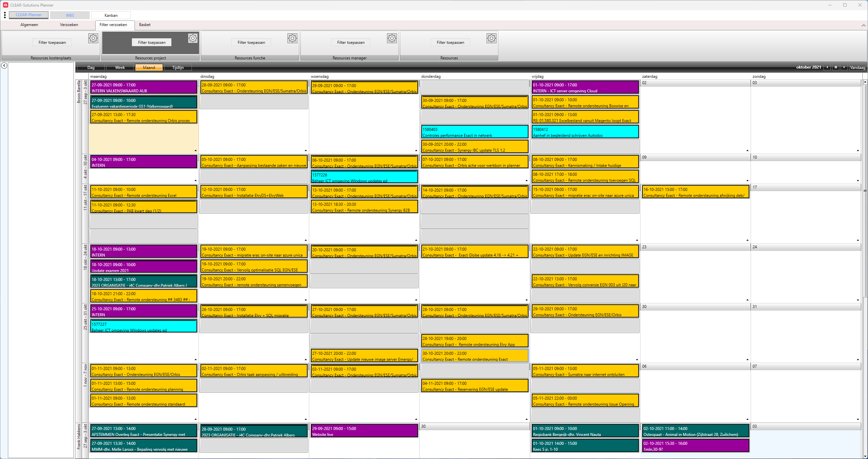Open the 16-10-2021 Saturday remote ondersteuning appointment
The width and height of the screenshot is (868, 459).
click(x=696, y=192)
